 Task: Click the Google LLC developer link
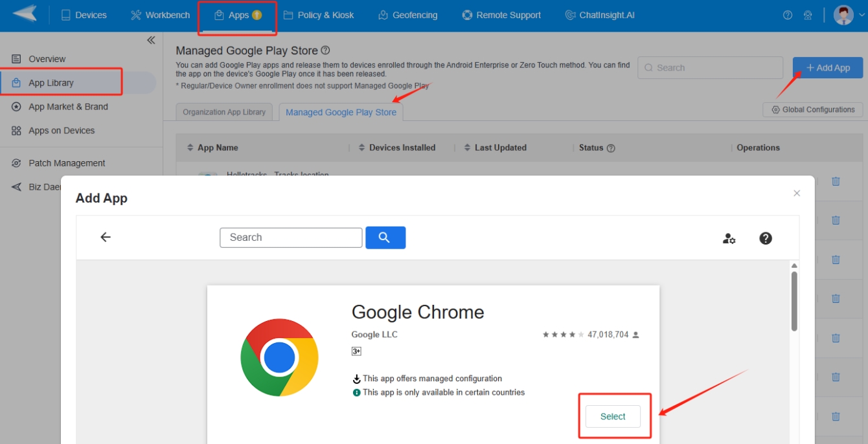[x=374, y=335]
